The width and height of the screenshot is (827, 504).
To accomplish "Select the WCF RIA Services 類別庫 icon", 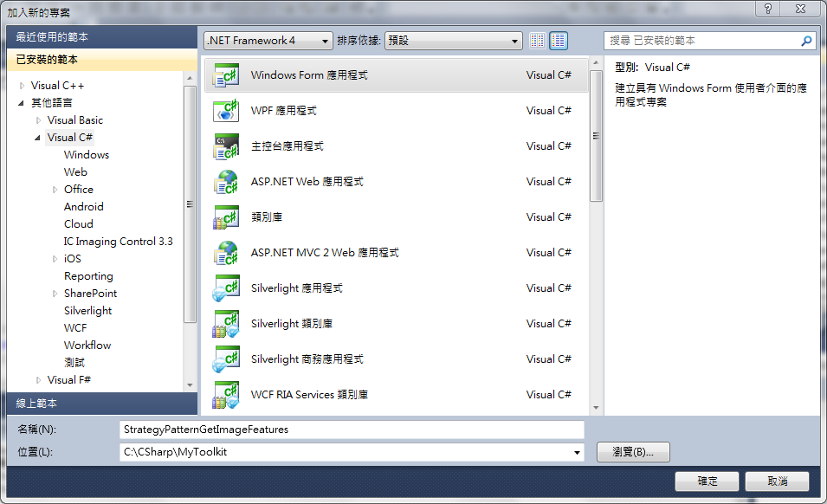I will [x=226, y=395].
